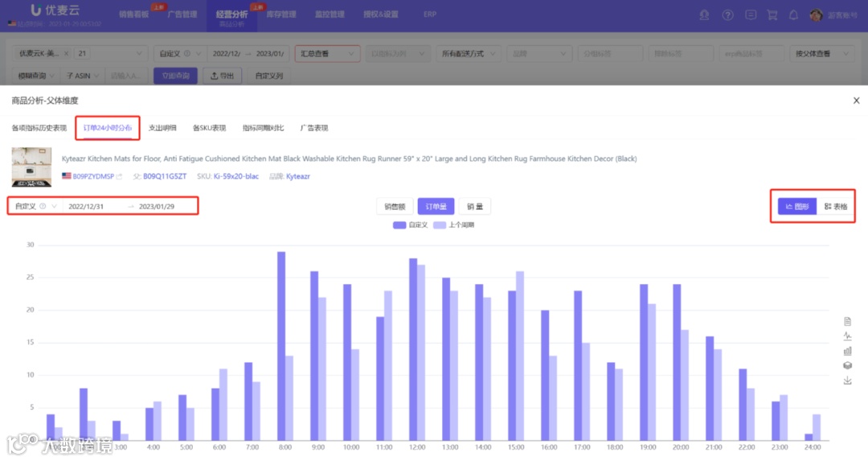
Task: Switch chart to bar type icon
Action: coord(847,351)
